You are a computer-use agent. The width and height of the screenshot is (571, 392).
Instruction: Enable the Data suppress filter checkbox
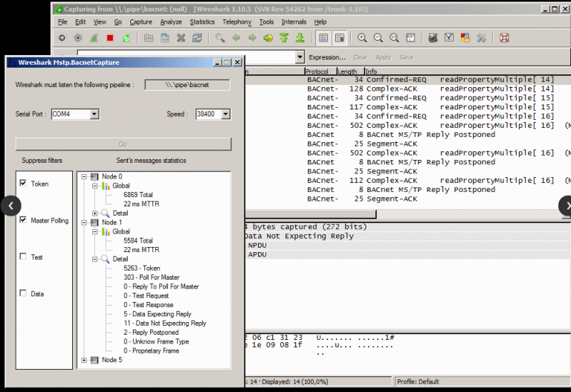click(23, 293)
